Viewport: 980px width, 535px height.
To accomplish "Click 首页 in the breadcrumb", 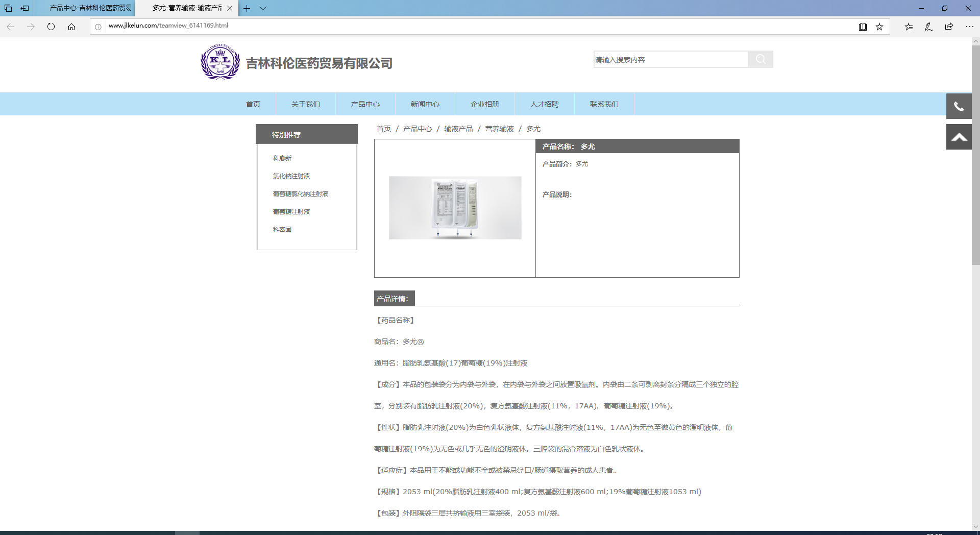I will [384, 129].
